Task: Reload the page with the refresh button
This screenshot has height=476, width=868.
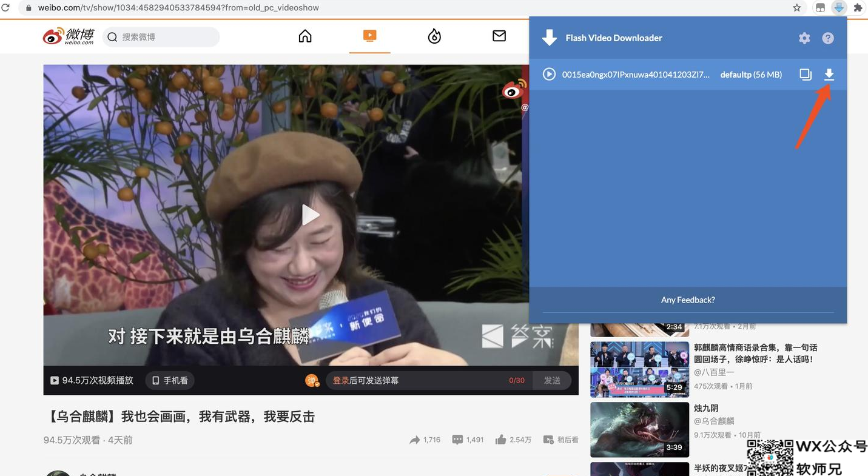Action: [x=5, y=8]
